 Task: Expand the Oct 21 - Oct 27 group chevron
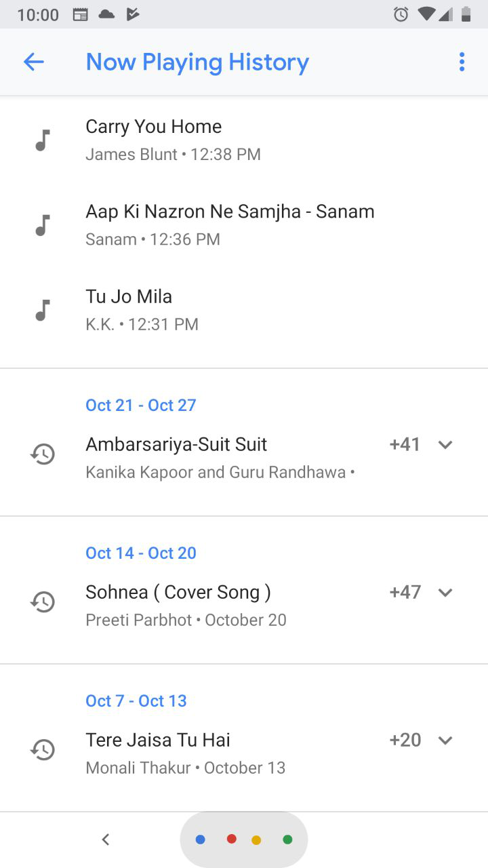pos(445,445)
